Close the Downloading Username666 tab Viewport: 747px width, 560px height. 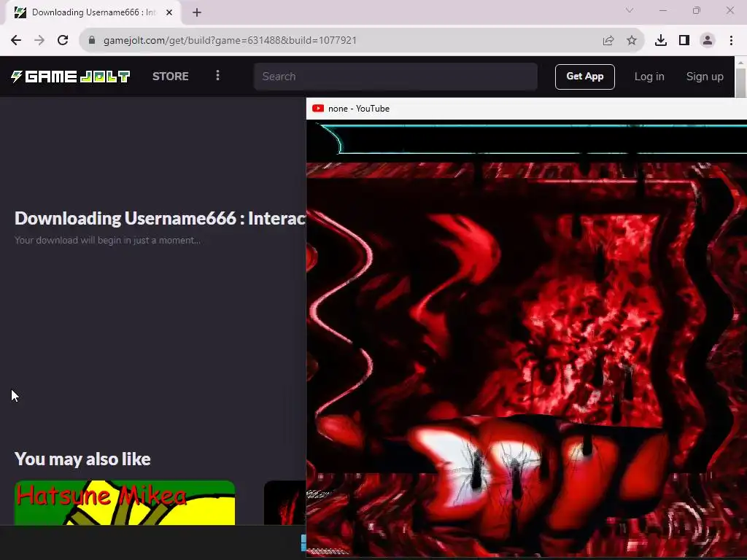coord(169,13)
